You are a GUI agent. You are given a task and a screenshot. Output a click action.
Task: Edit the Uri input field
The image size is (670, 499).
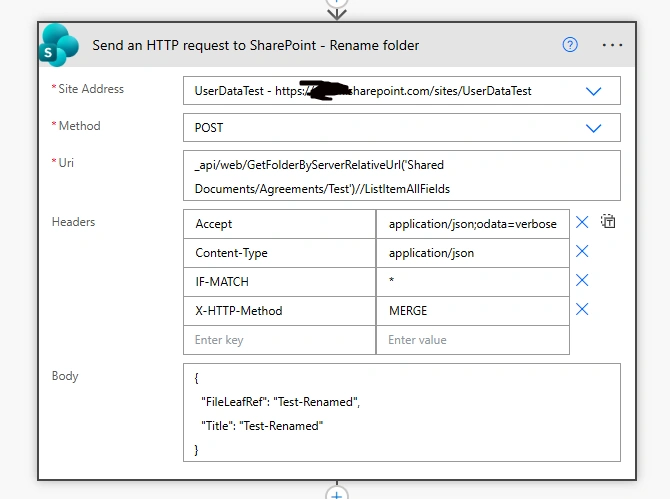click(402, 176)
